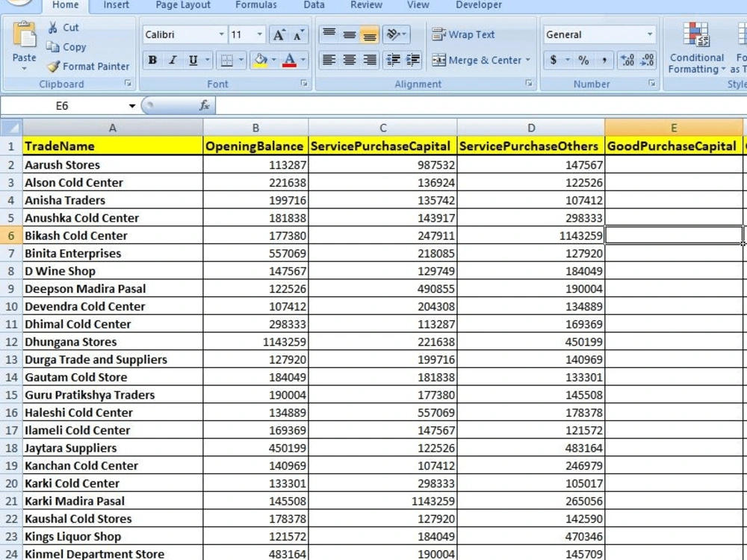Click the Paste icon
Viewport: 747px width, 560px height.
(x=24, y=36)
